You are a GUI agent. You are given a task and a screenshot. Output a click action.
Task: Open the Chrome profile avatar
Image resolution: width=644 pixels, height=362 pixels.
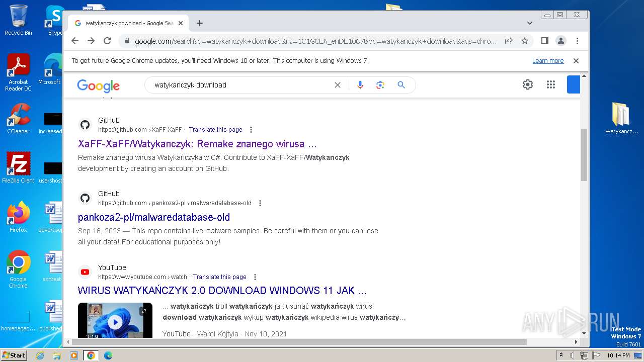(561, 41)
